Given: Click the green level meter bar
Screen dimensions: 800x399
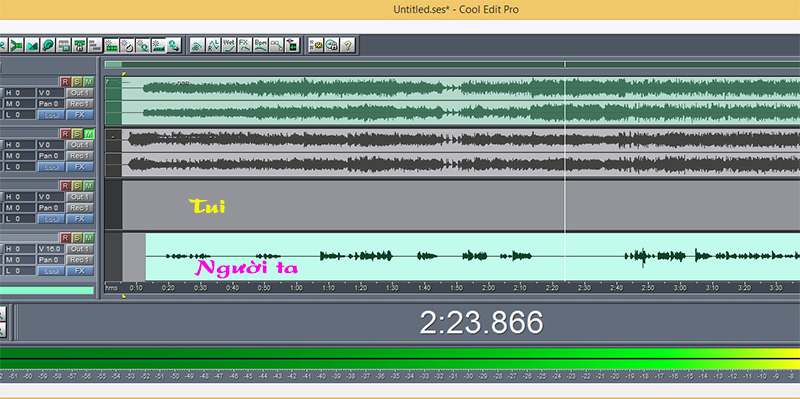Looking at the screenshot, I should (400, 359).
